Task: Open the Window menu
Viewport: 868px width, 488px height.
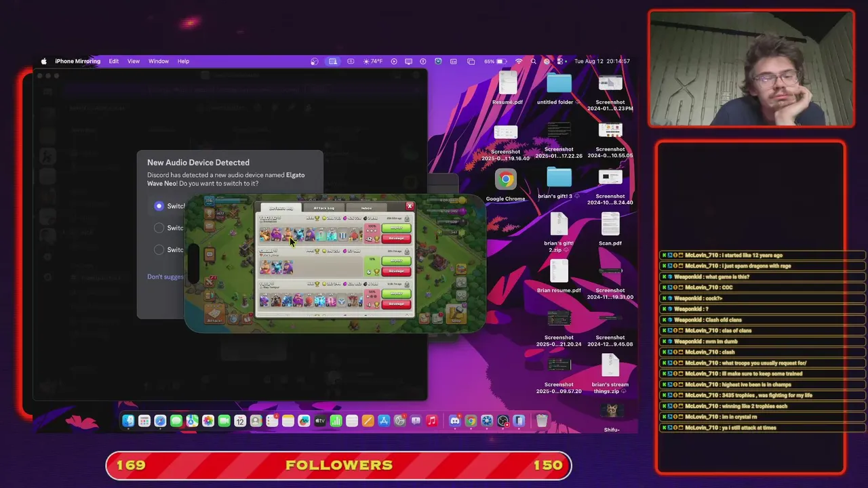Action: click(159, 61)
